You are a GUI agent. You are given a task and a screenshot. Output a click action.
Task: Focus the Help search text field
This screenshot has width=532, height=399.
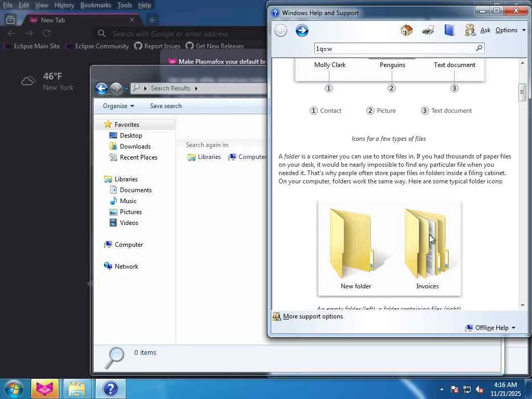pos(395,48)
